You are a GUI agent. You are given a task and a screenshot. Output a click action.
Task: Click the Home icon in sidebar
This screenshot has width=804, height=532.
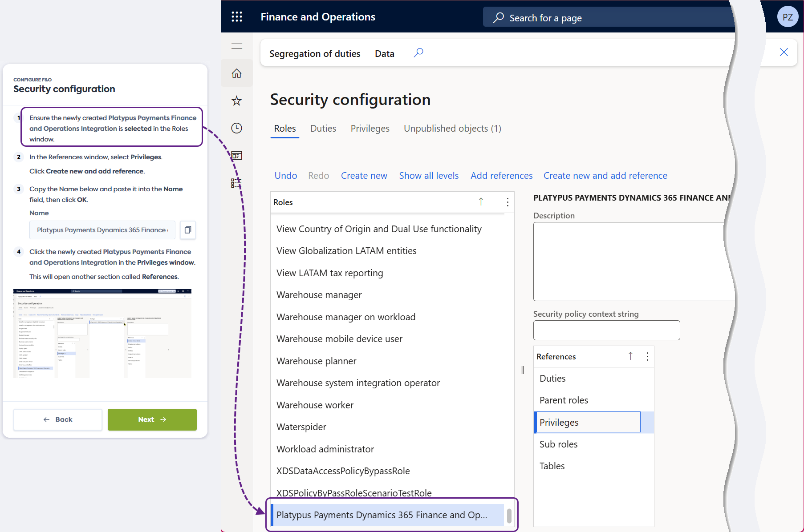point(237,73)
